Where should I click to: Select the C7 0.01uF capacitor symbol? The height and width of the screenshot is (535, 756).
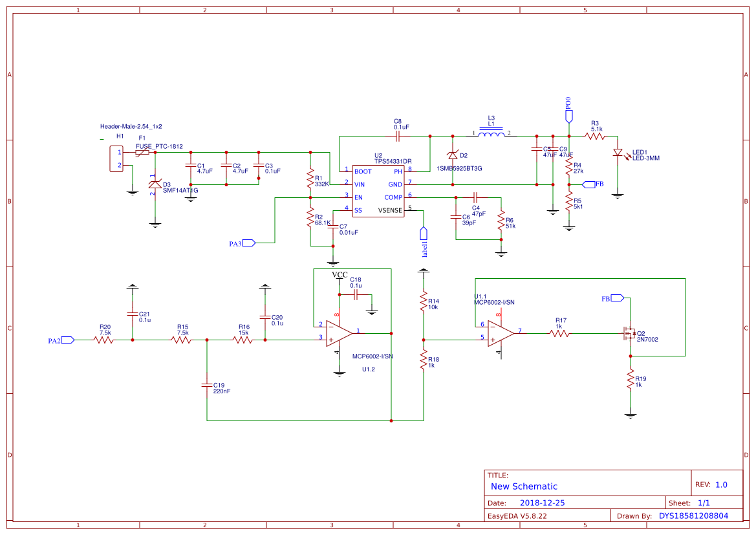(x=332, y=226)
